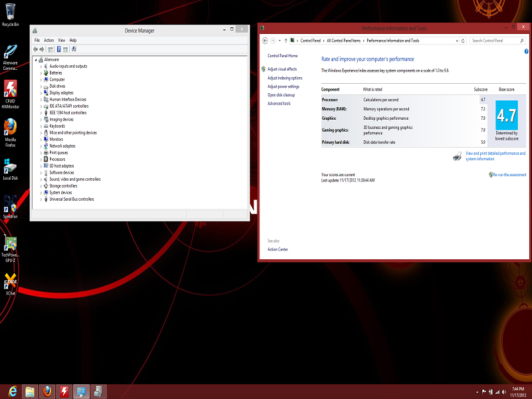Launch Alienware Command Center from desktop
The width and height of the screenshot is (532, 399).
coord(10,57)
